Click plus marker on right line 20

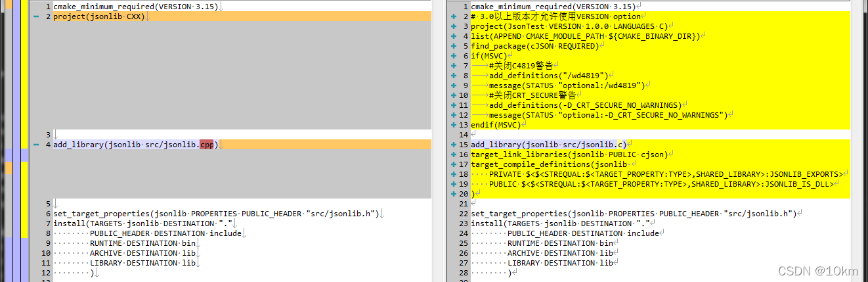click(x=454, y=194)
